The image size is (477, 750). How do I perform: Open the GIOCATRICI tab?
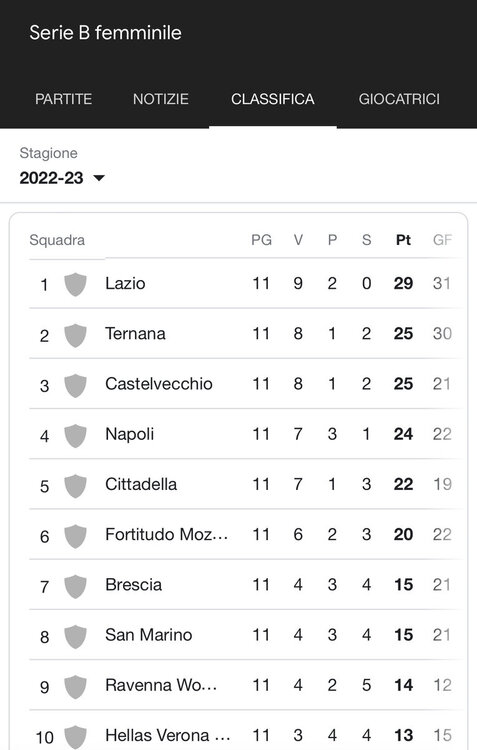[399, 99]
